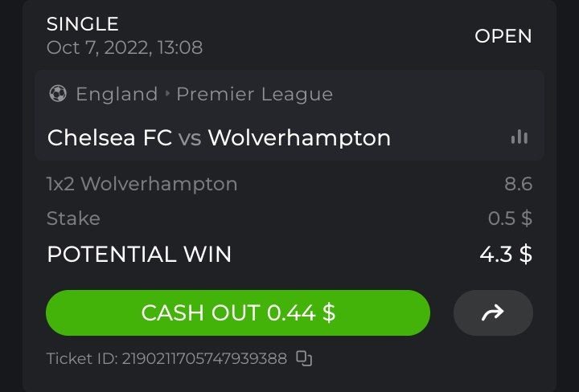Click the 4.3 $ potential win amount
The width and height of the screenshot is (579, 392).
click(x=505, y=254)
